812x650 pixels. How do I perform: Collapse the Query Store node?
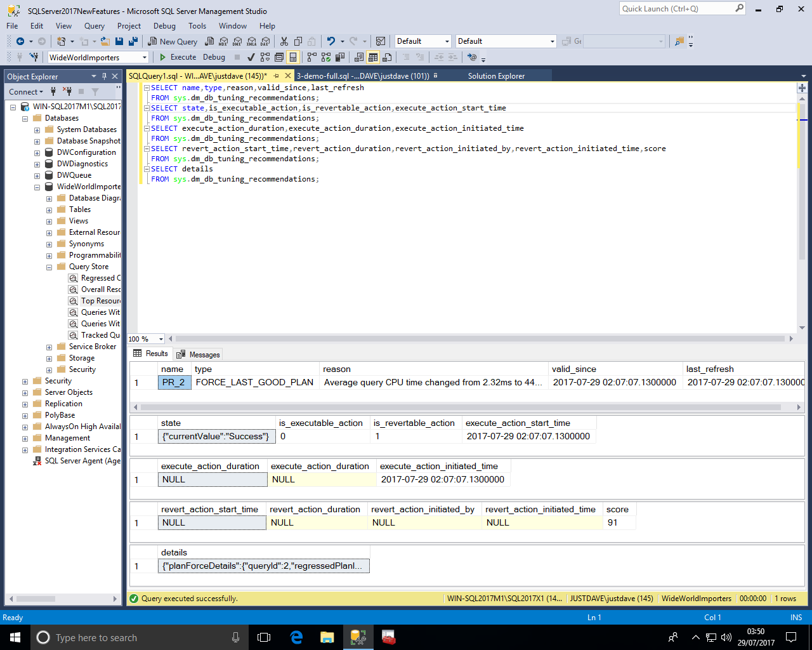tap(49, 267)
